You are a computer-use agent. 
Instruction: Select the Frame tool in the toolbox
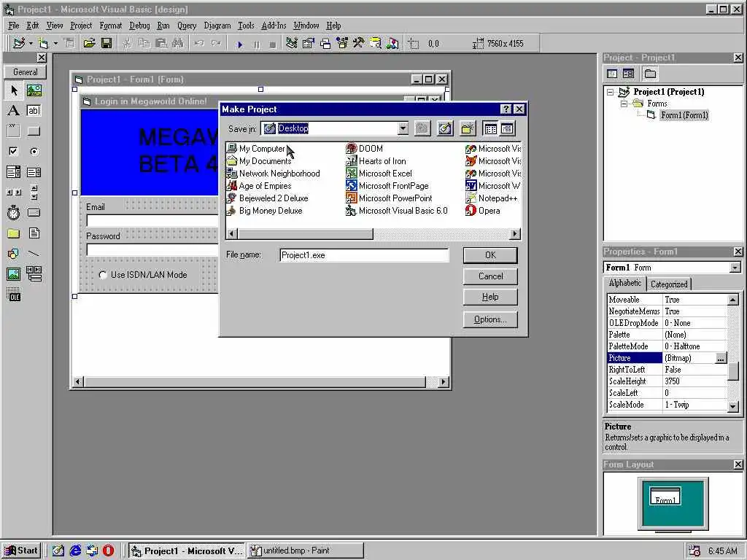(x=14, y=131)
